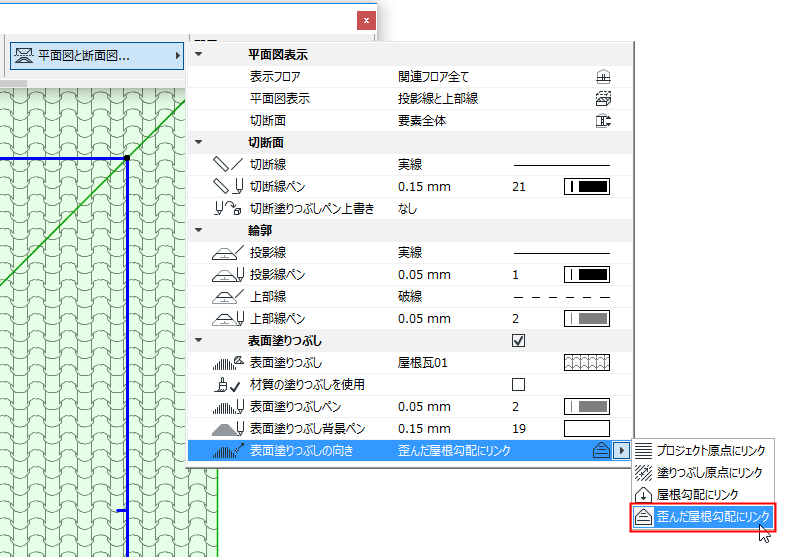Click the 表面塗りつぶし背景ペン white swatch

(x=587, y=429)
